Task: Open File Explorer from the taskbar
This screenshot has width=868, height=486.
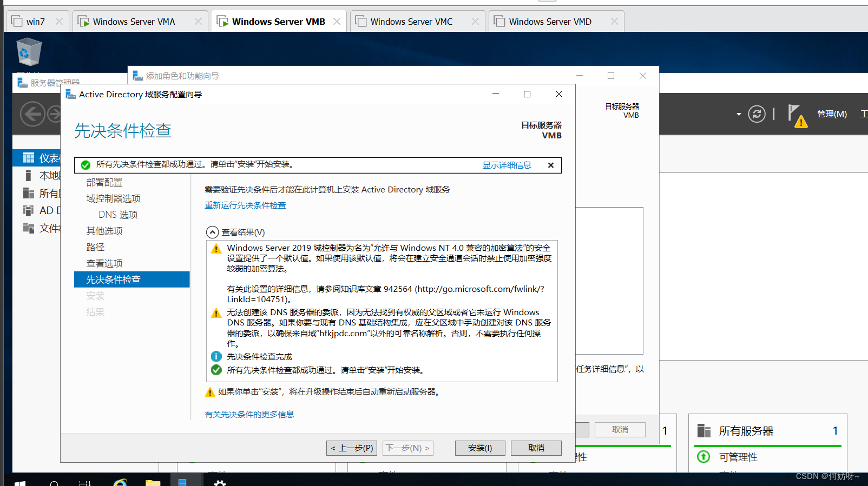Action: 153,482
